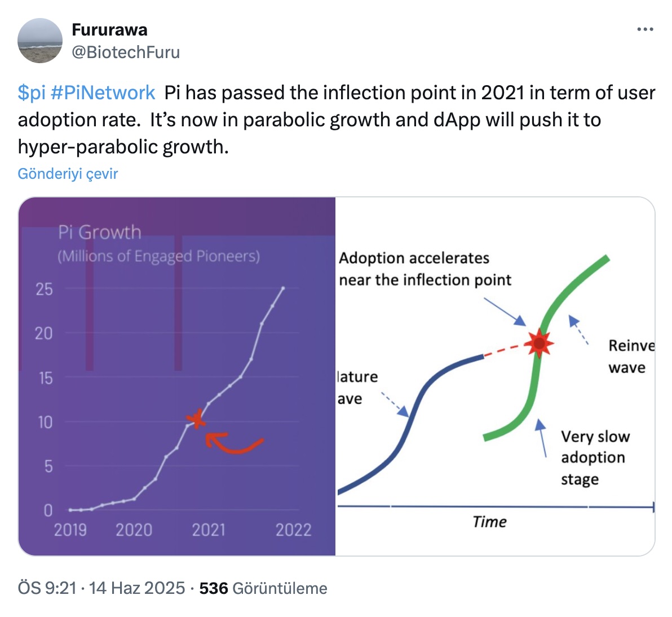Click the 'Pi Growth' chart title
Viewport: 672px width, 617px height.
pyautogui.click(x=100, y=232)
